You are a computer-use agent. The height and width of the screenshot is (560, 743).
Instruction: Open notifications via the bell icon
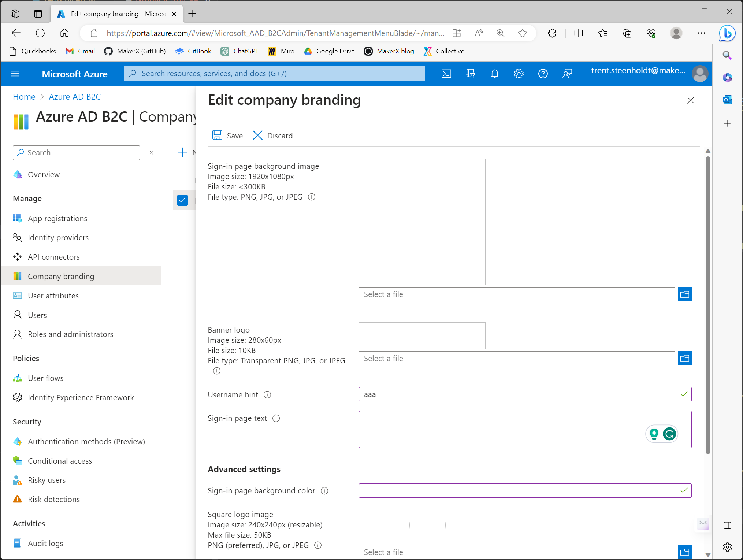(x=495, y=74)
